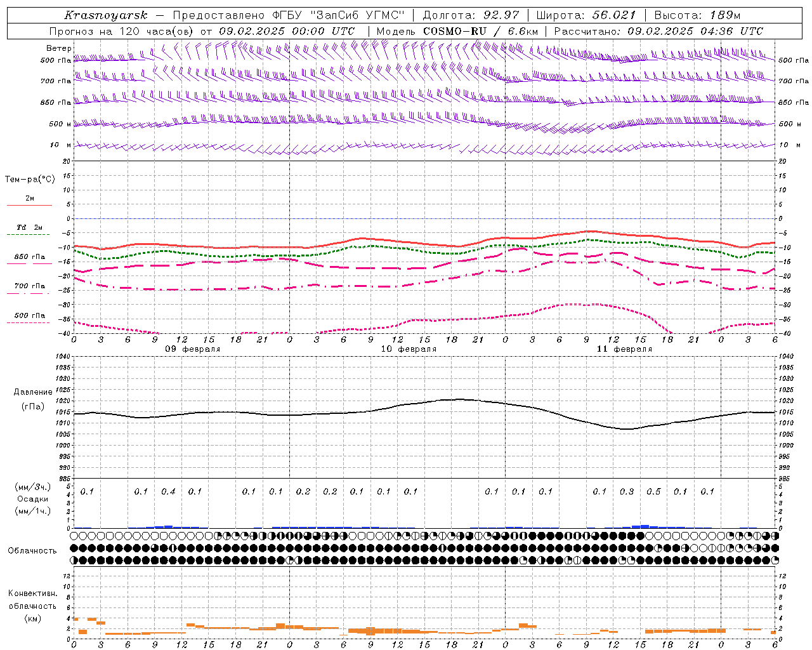Viewport: 812px width, 650px height.
Task: Click the 'Конвективн.' convective cloud label
Action: click(33, 594)
